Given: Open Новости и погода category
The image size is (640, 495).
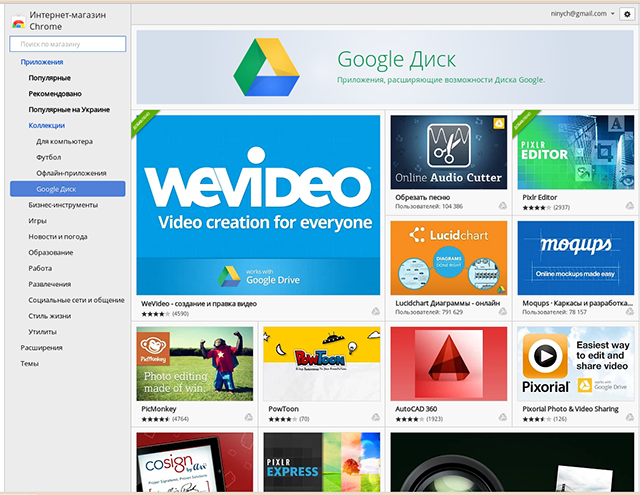Looking at the screenshot, I should coord(58,237).
